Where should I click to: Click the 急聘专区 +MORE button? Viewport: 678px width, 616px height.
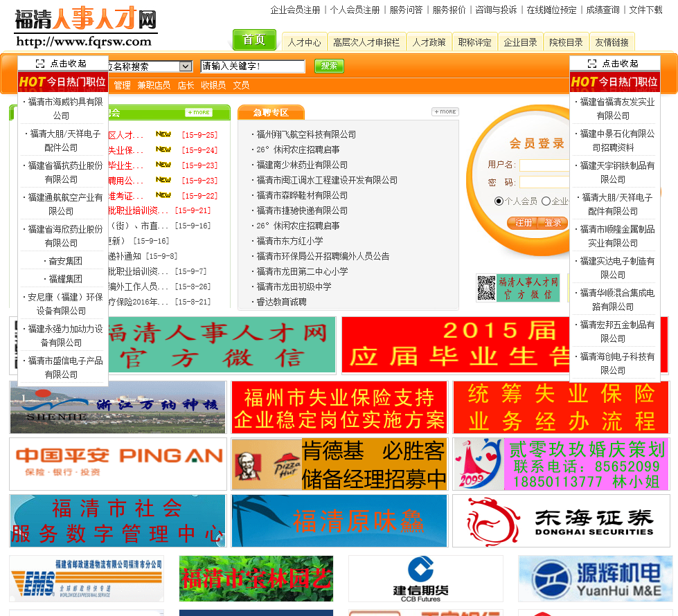pos(445,112)
